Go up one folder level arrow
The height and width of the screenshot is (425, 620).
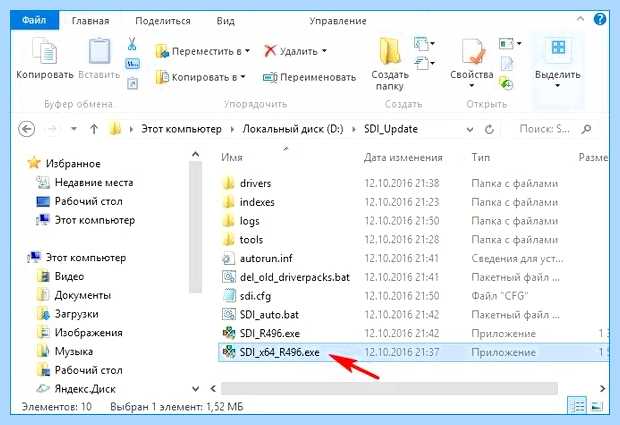pyautogui.click(x=94, y=129)
